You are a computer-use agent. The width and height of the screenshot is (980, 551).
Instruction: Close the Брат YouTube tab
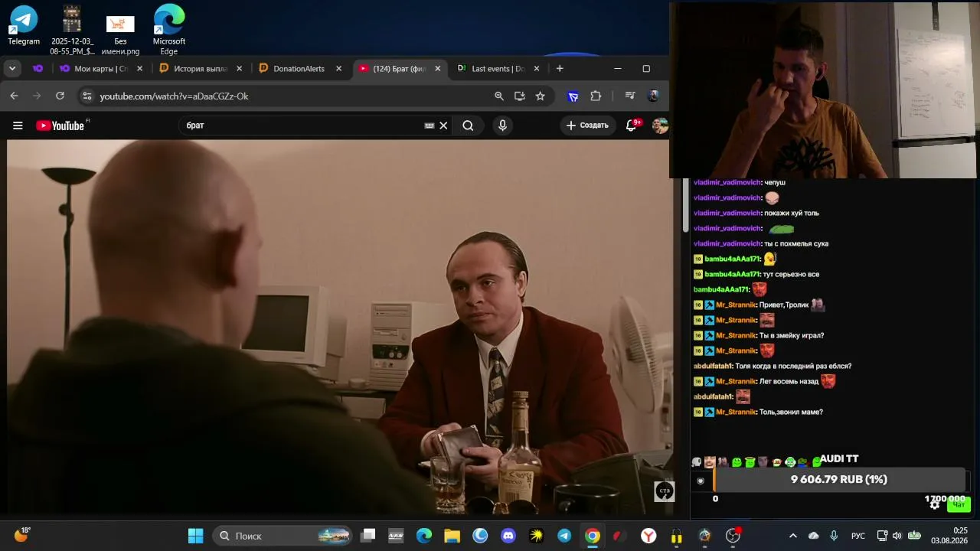437,68
